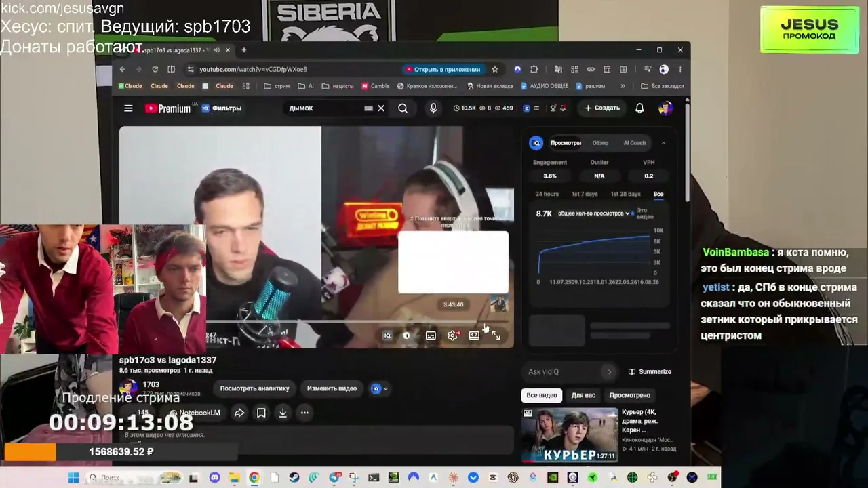868x488 pixels.
Task: Click in the YouTube search field containing дымок
Action: tap(325, 108)
